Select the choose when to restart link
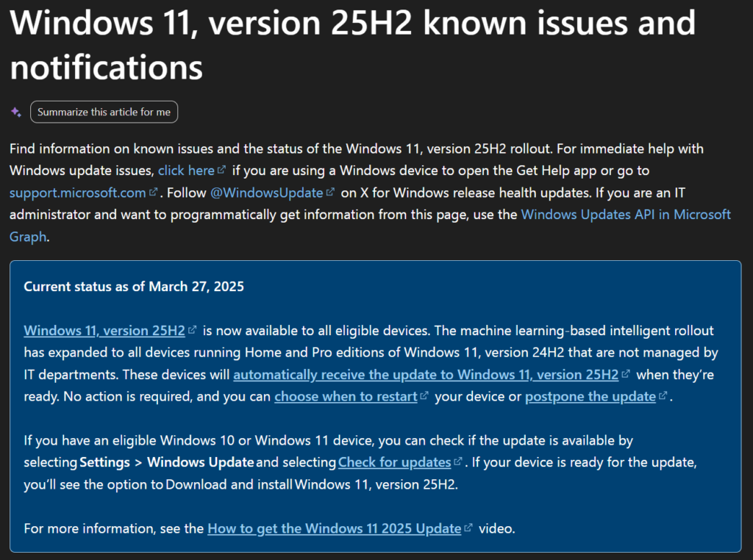753x560 pixels. (x=345, y=397)
